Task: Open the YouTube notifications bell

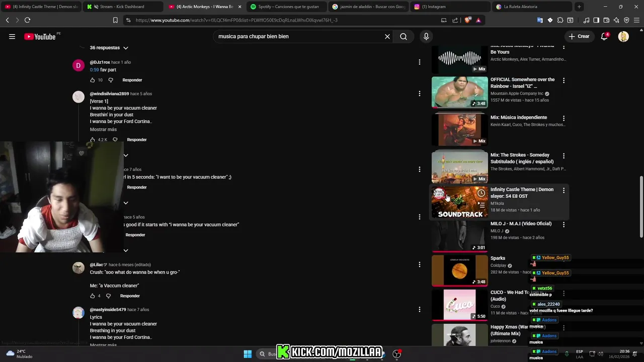Action: pos(604,36)
